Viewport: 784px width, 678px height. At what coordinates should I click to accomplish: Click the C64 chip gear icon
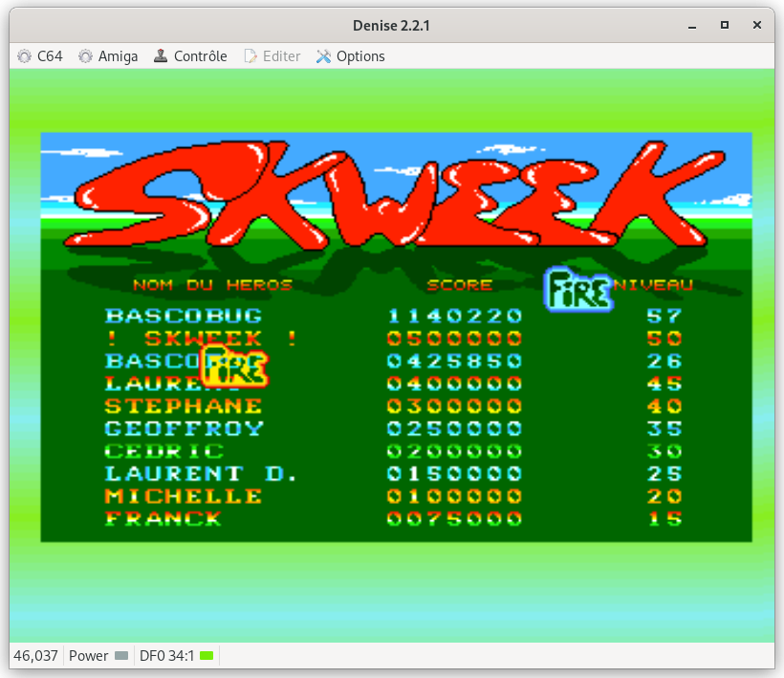25,56
